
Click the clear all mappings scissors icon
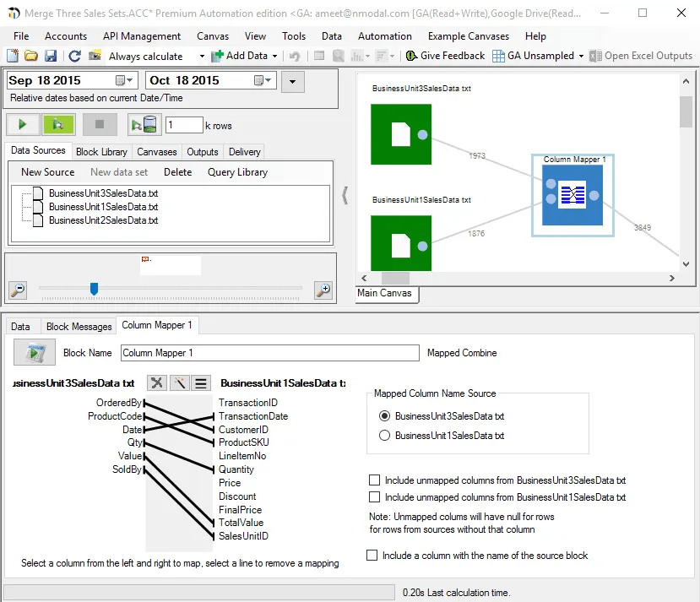click(x=156, y=382)
